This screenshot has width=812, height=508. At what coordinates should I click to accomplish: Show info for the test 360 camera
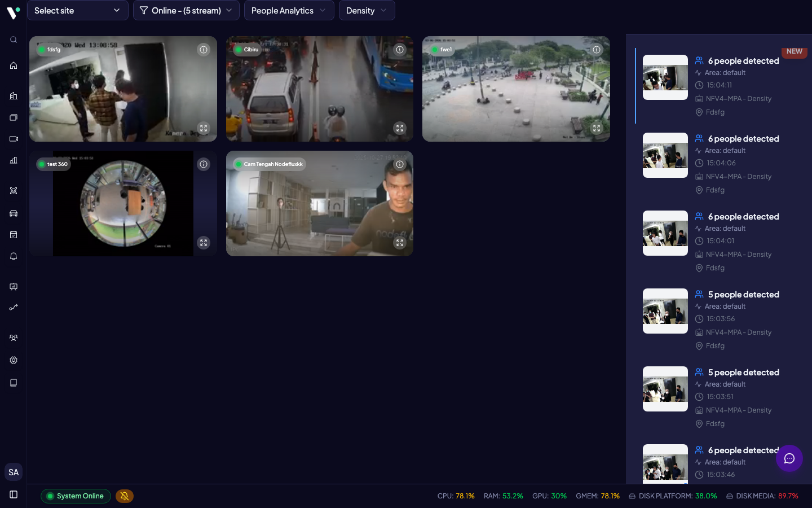(204, 164)
